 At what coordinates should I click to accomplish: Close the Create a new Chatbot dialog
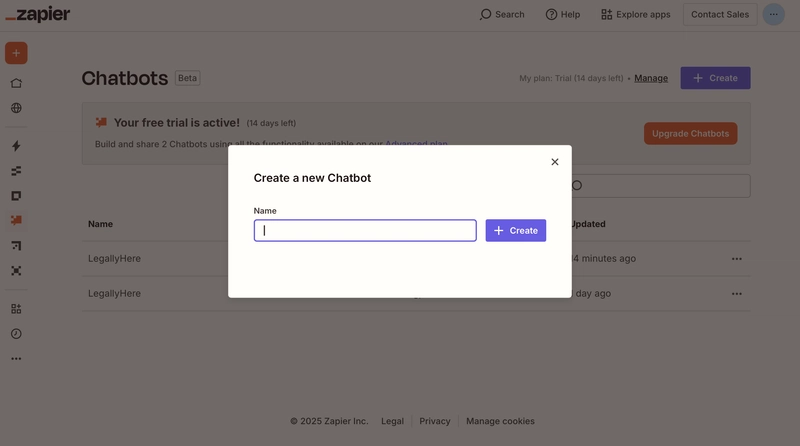[555, 162]
